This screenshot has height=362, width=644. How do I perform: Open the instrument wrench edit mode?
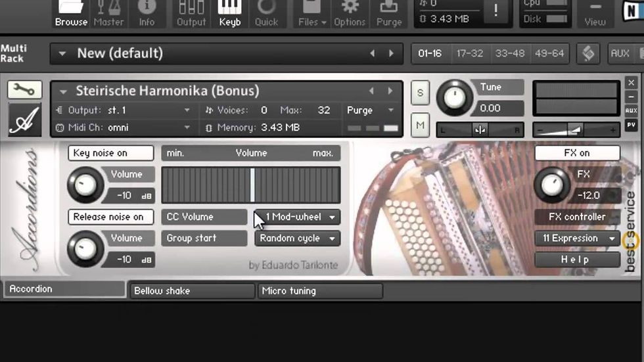[x=25, y=89]
